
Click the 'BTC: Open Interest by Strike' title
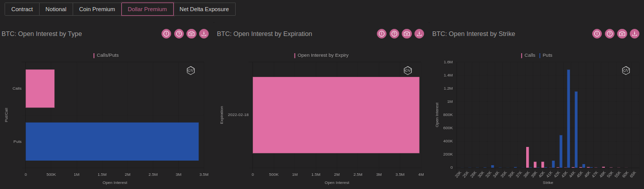pyautogui.click(x=473, y=34)
